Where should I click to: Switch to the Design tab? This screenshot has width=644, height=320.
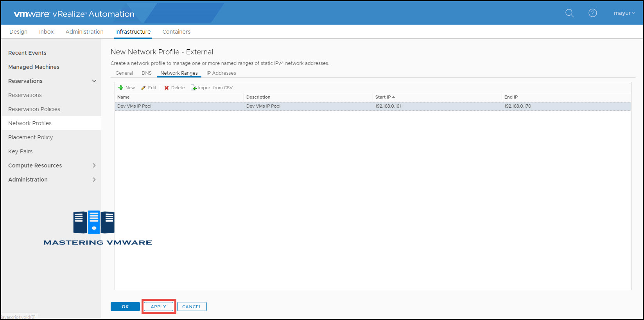coord(18,32)
